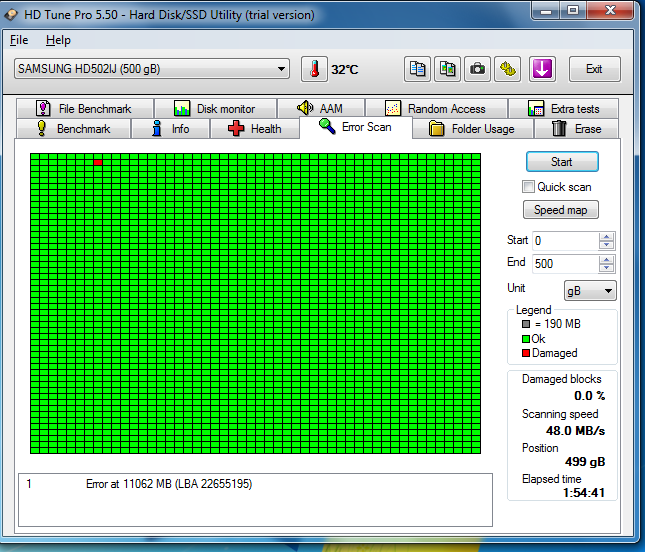Switch to the Erase tab
The image size is (645, 552).
[576, 129]
